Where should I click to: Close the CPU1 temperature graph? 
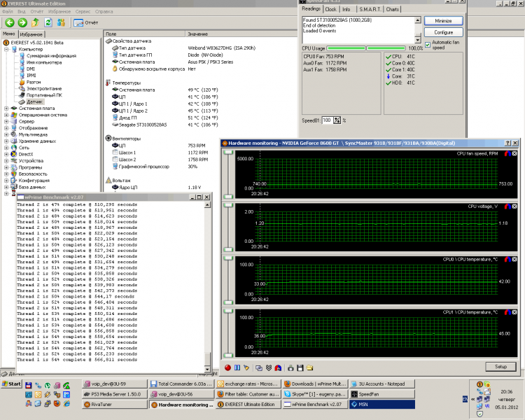click(x=514, y=312)
